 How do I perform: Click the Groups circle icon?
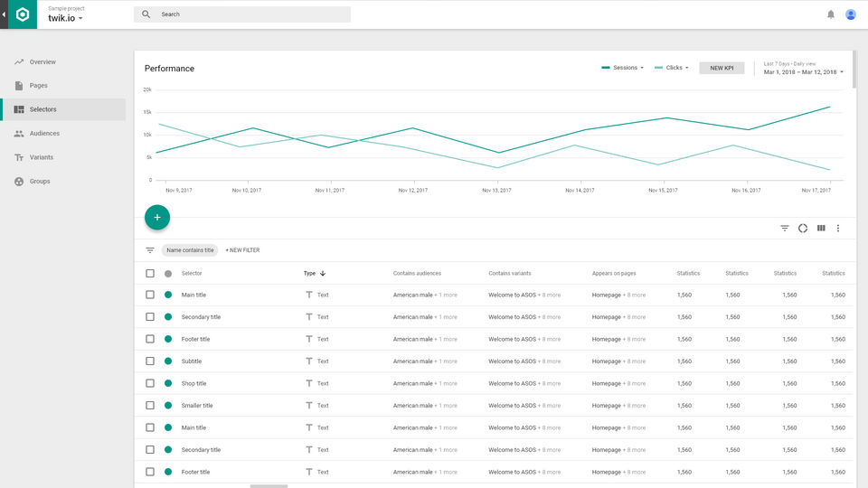pos(19,181)
